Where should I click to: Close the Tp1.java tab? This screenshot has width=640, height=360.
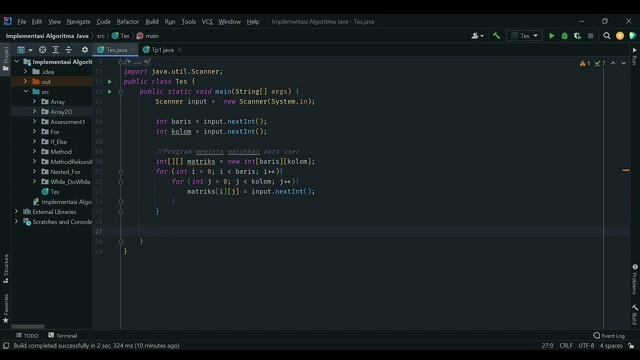point(180,50)
